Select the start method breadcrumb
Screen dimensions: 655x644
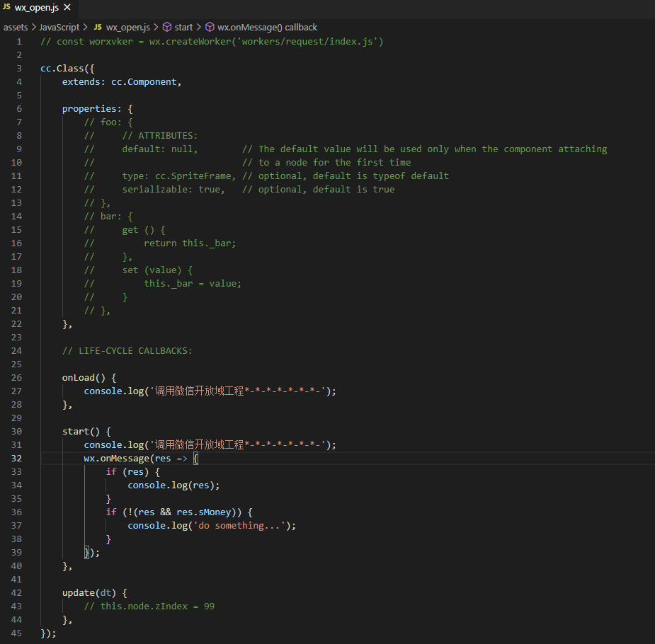pyautogui.click(x=183, y=27)
